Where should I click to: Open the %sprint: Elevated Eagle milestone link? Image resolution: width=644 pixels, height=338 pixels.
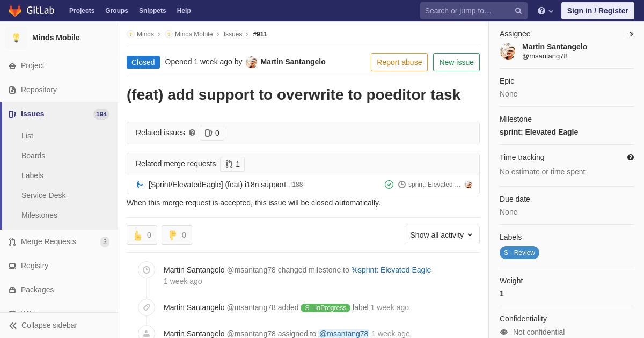(391, 270)
